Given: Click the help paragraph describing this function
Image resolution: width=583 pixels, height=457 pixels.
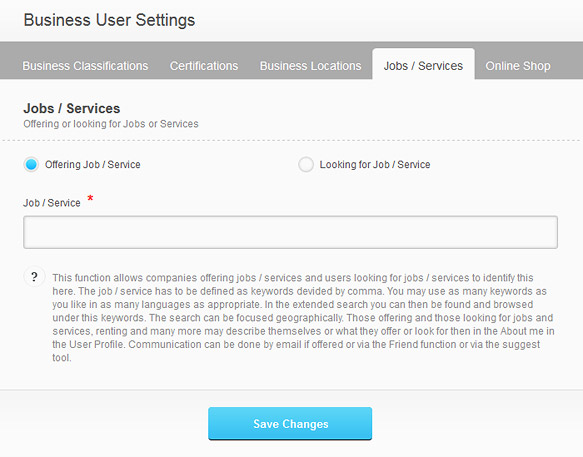Looking at the screenshot, I should coord(303,318).
